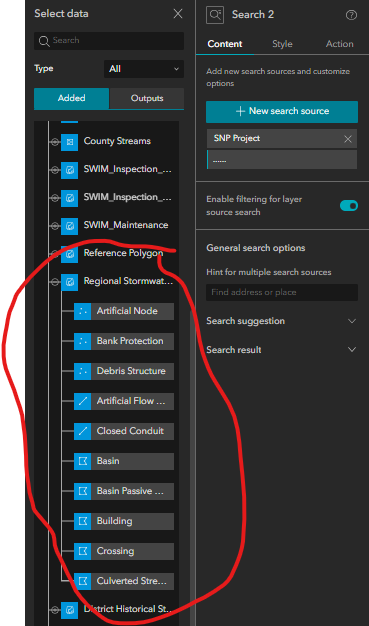Expand the District Historical St… node
Viewport: 369px width, 626px height.
pos(55,610)
